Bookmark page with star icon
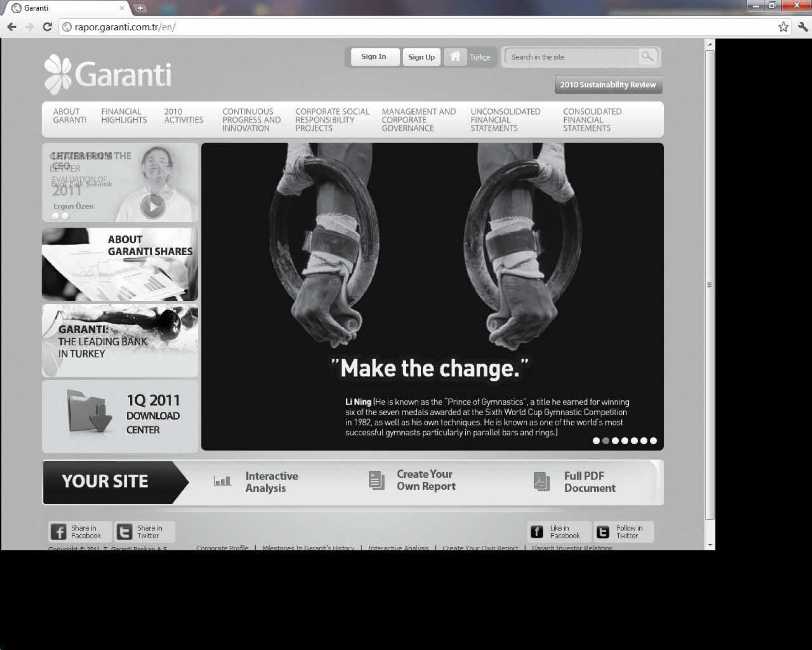 783,27
